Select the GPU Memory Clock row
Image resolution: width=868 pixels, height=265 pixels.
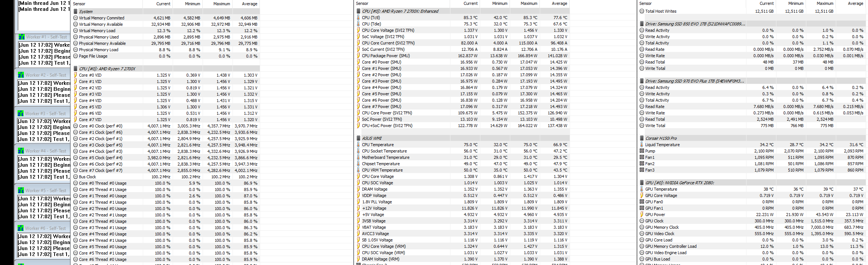pyautogui.click(x=752, y=227)
